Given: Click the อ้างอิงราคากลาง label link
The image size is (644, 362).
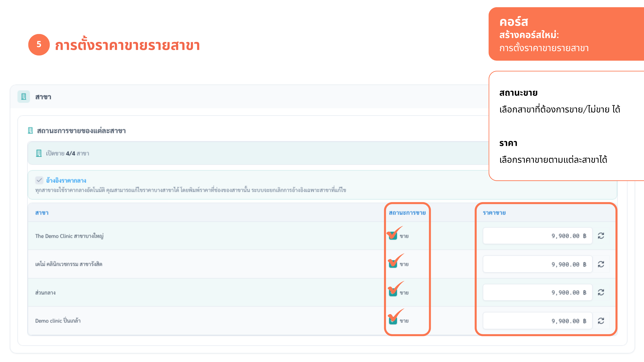Looking at the screenshot, I should click(66, 180).
